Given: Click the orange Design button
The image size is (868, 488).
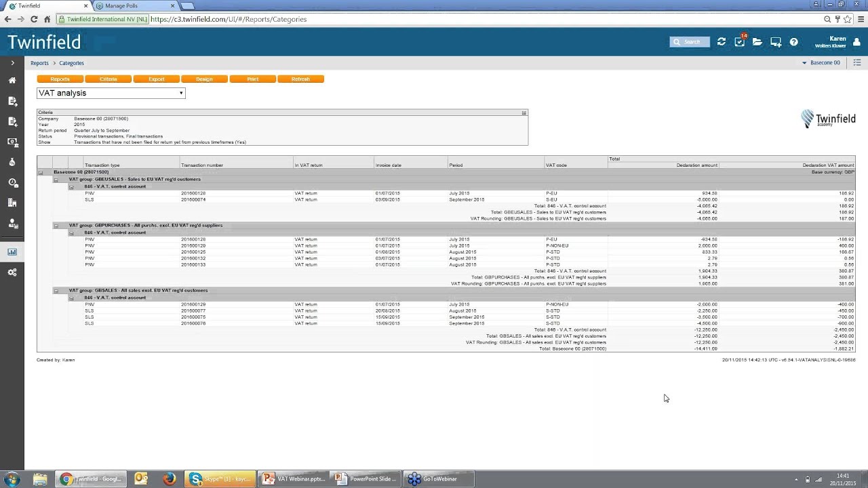Looking at the screenshot, I should tap(204, 79).
